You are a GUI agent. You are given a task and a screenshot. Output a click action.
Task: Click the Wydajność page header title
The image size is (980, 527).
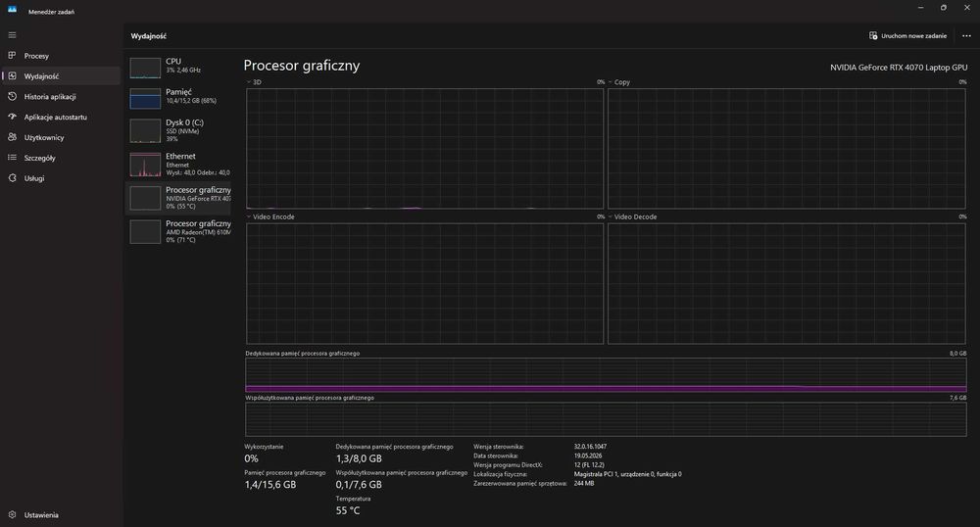click(x=149, y=36)
